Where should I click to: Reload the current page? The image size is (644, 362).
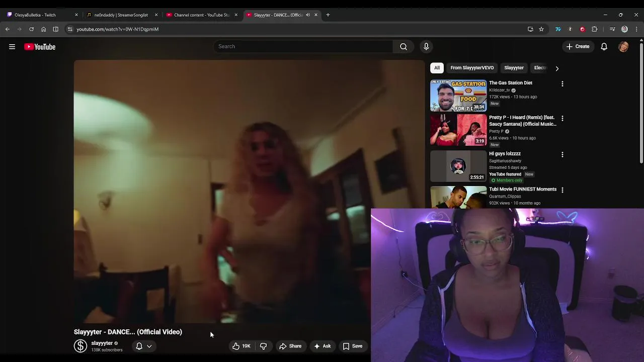31,29
